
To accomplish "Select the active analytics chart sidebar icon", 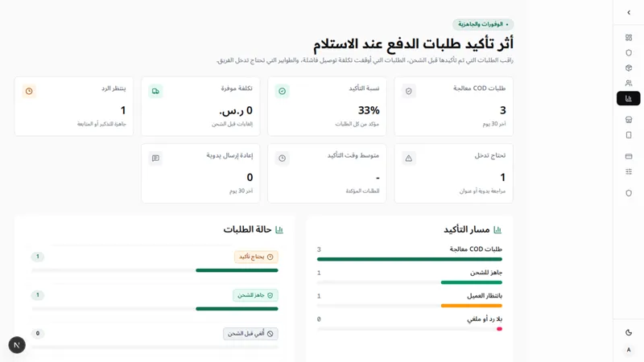I will point(629,98).
